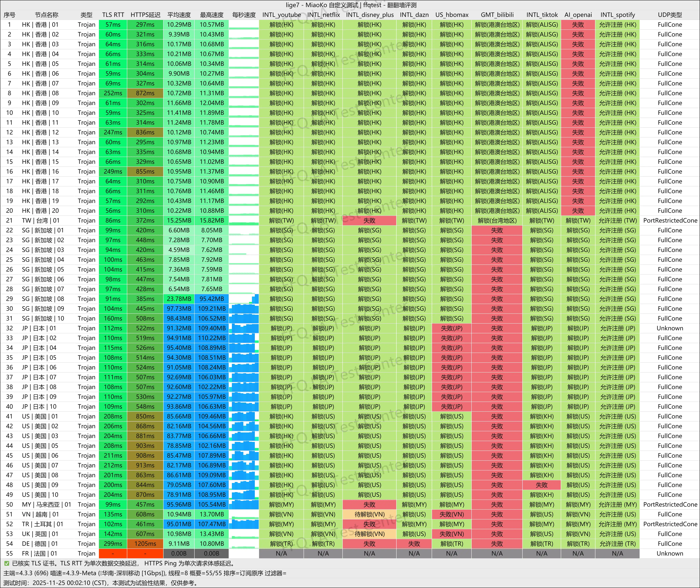Click the Unknown UDP type cell for JP 日本 01

pos(670,328)
